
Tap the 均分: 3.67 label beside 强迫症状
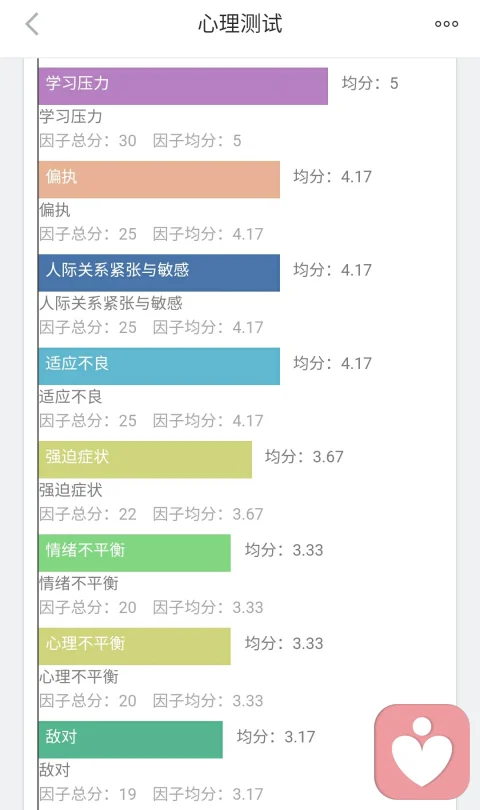tap(304, 457)
